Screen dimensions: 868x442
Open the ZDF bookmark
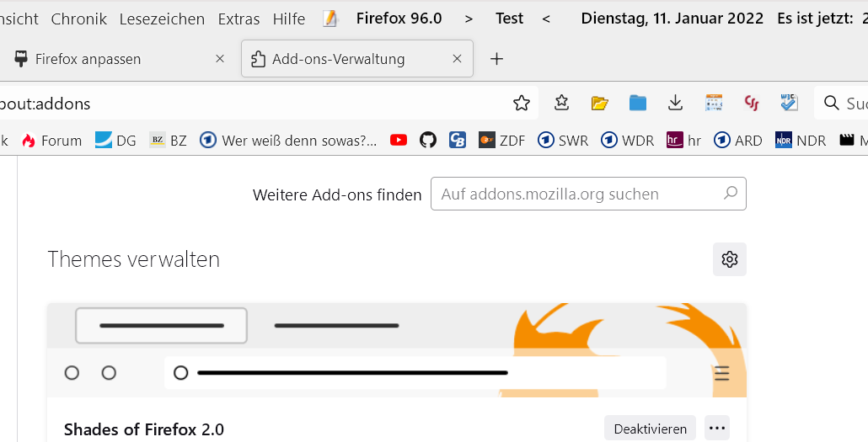pyautogui.click(x=502, y=141)
